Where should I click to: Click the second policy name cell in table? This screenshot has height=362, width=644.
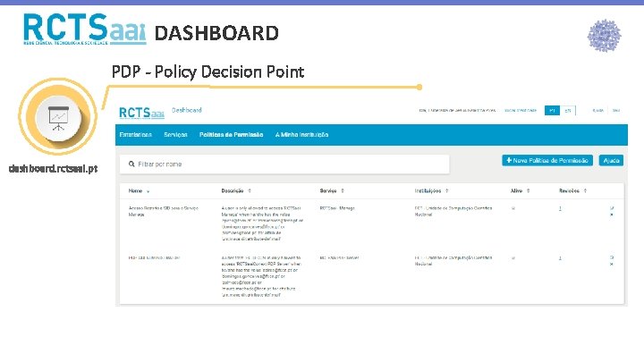click(x=155, y=257)
